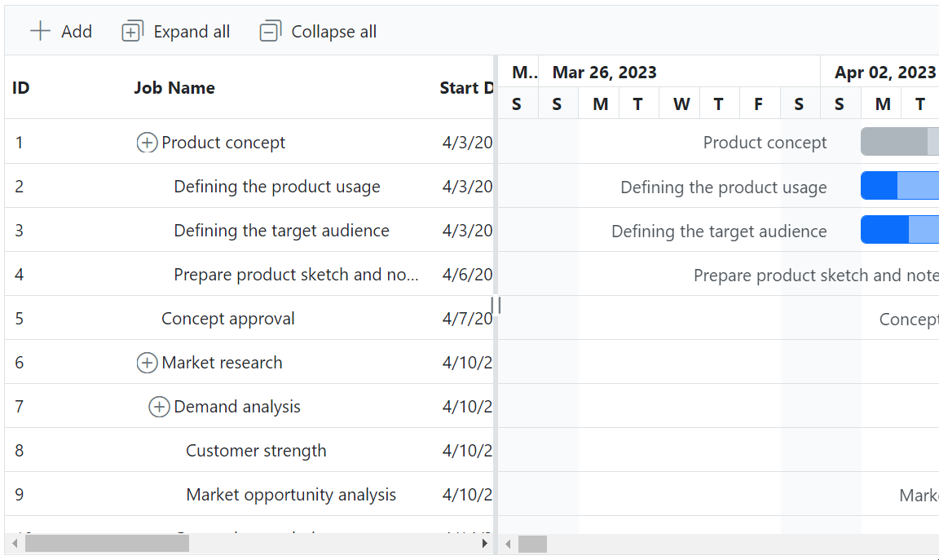Select the Concept approval row
Viewport: 939px width, 560px height.
point(228,319)
